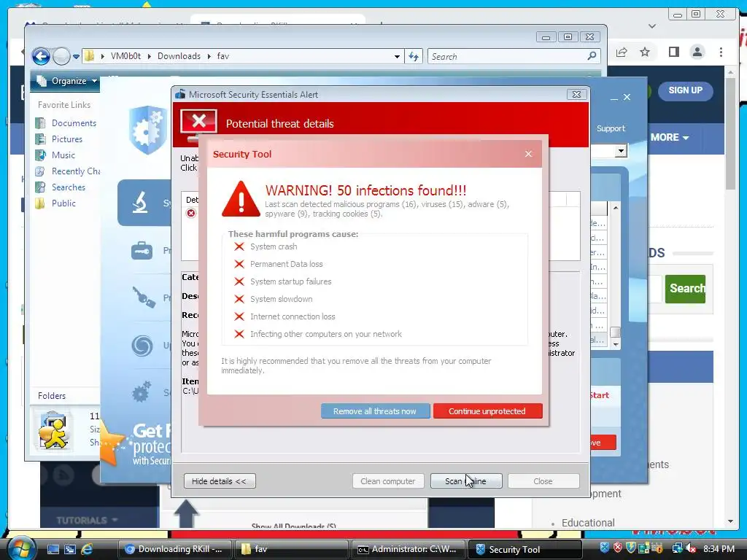
Task: Click Support link in Security Tool window
Action: (x=611, y=128)
